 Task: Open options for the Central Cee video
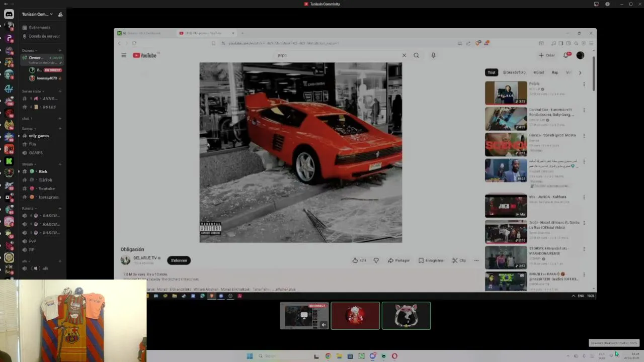click(x=584, y=110)
